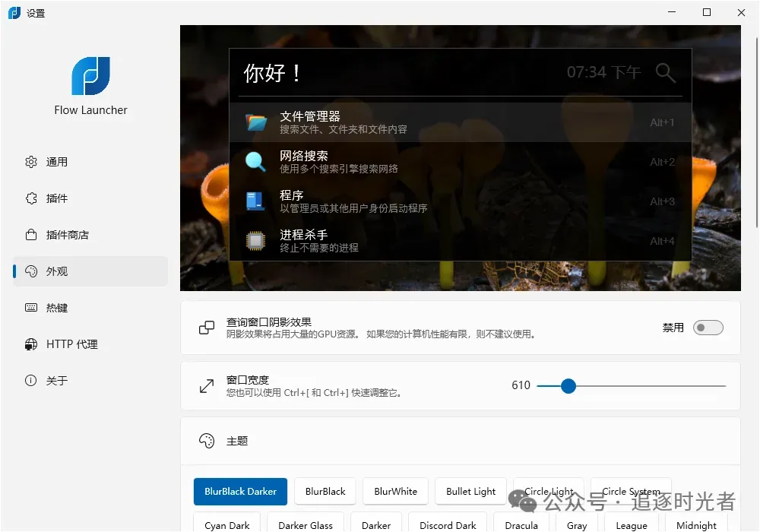Click the 主题 palette icon
Viewport: 760px width, 532px height.
(206, 442)
